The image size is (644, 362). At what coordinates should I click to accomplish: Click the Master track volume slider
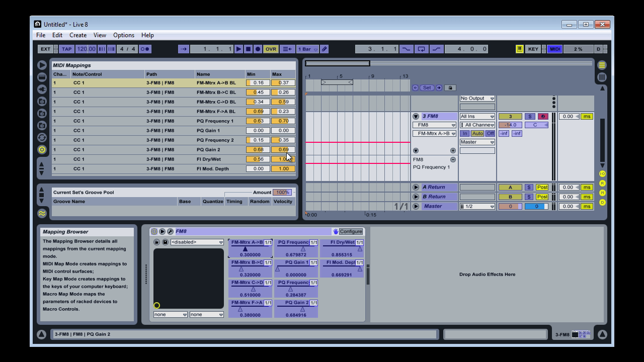[x=510, y=206]
